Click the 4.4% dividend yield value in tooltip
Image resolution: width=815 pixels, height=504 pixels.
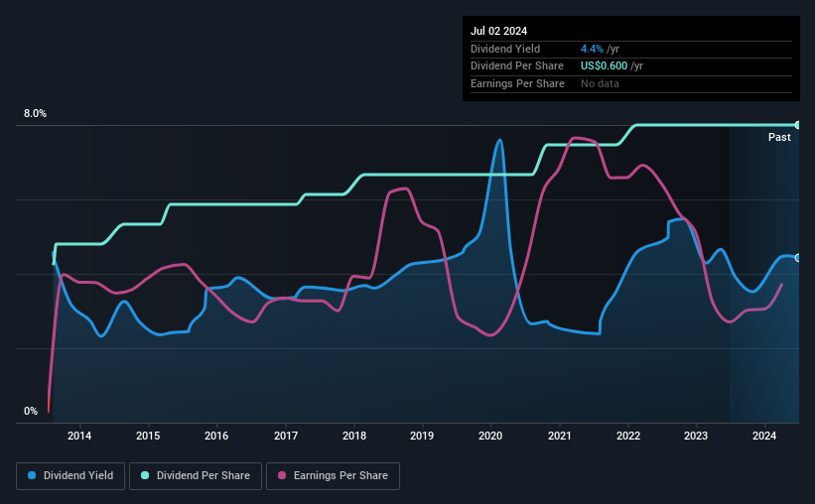tap(592, 49)
